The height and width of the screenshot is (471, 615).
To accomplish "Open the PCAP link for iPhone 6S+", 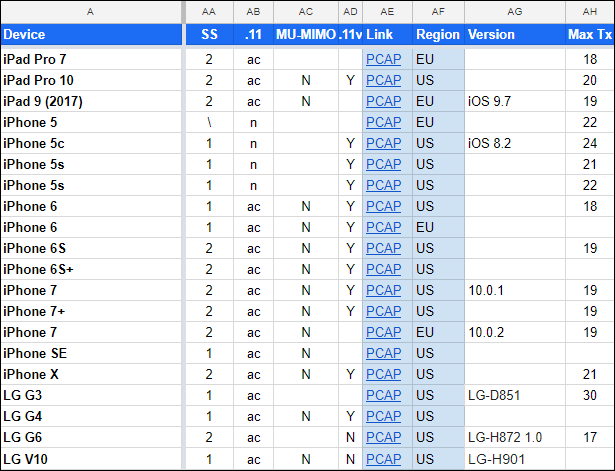I will click(x=383, y=269).
